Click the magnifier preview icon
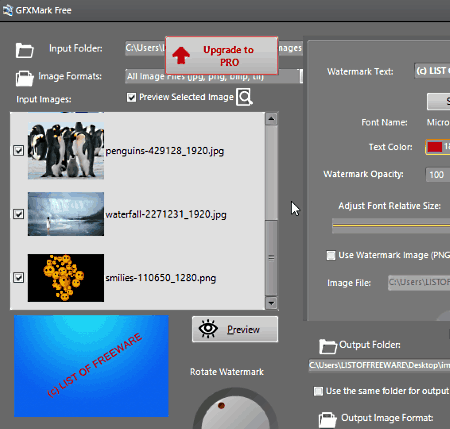 pos(244,97)
